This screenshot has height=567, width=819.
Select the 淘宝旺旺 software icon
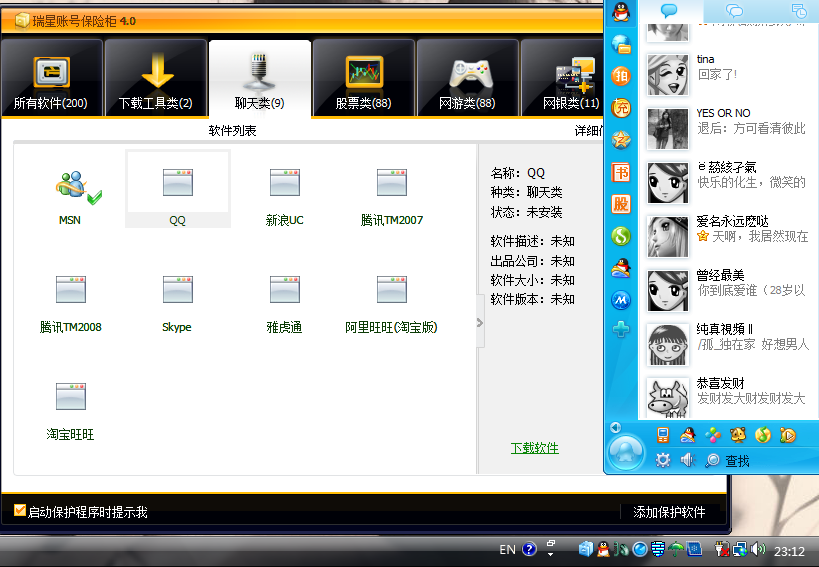pyautogui.click(x=71, y=396)
